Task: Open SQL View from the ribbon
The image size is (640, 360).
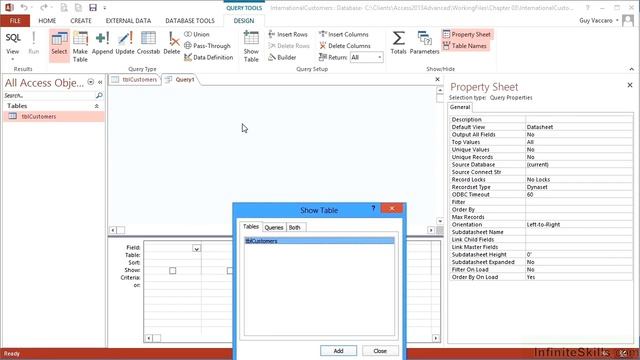Action: (x=13, y=42)
